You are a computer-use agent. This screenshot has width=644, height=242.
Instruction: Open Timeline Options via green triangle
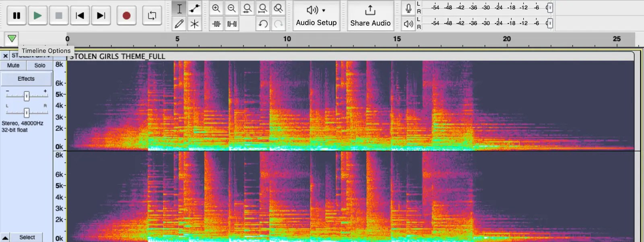(12, 39)
